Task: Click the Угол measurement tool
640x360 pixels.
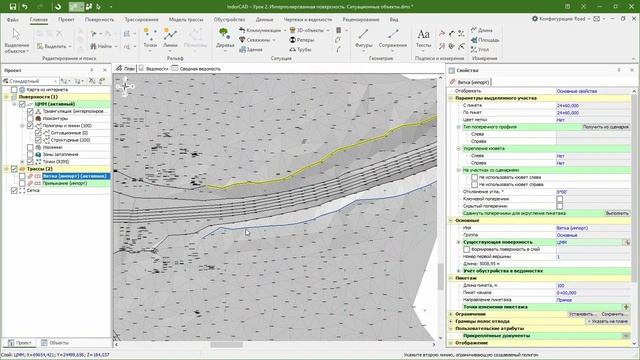Action: (480, 49)
